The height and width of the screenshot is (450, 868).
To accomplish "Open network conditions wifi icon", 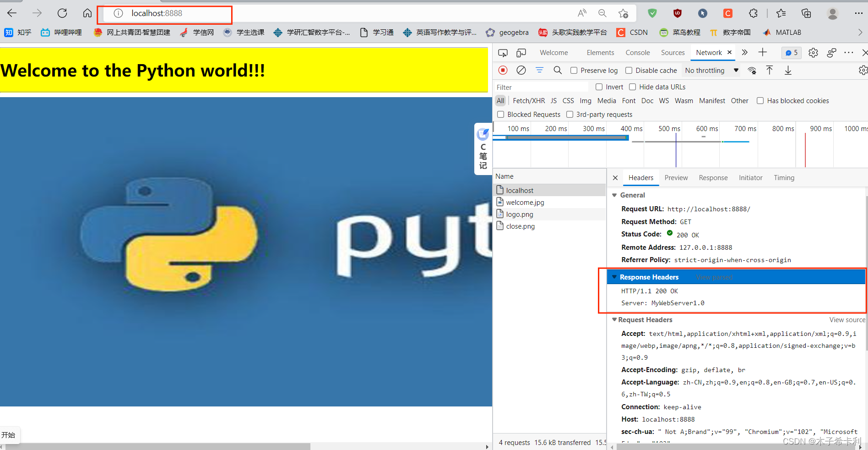I will click(752, 71).
